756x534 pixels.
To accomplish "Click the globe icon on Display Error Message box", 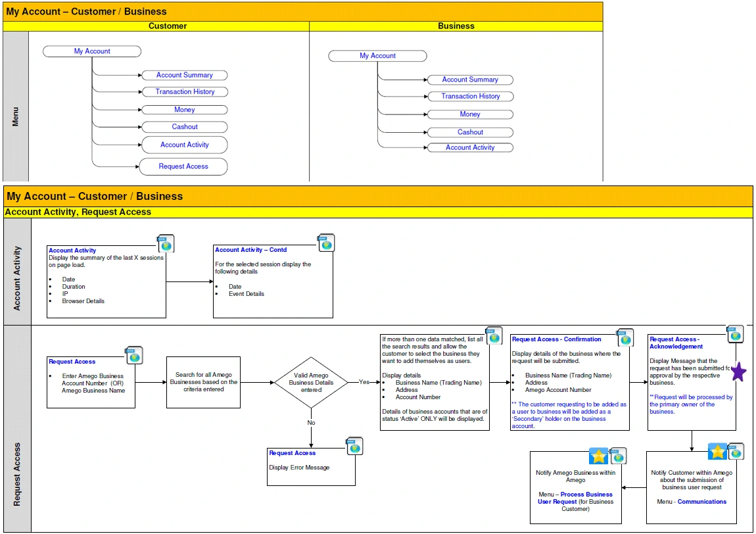I will (354, 447).
